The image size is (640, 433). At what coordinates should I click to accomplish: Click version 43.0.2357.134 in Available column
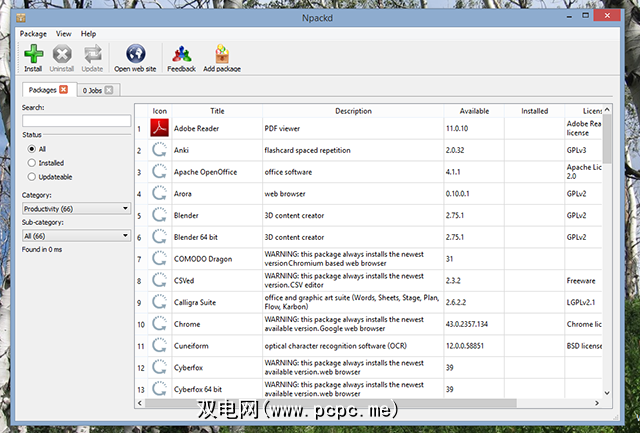(467, 324)
